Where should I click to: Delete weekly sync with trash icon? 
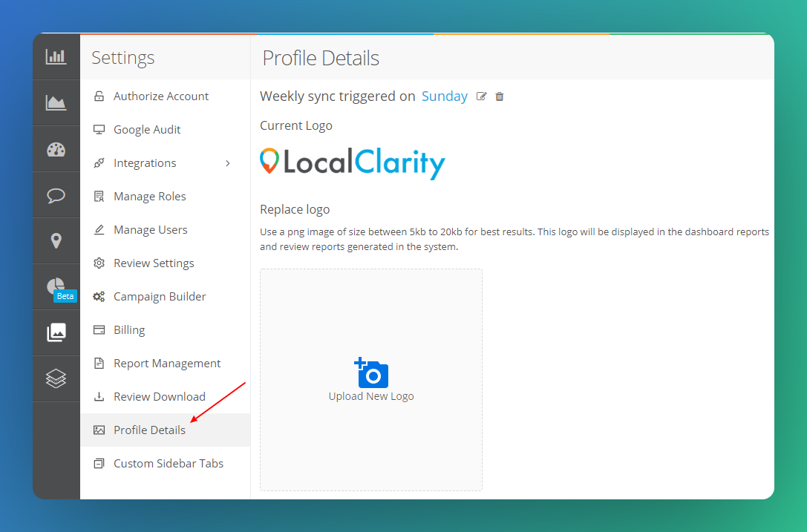(x=500, y=96)
